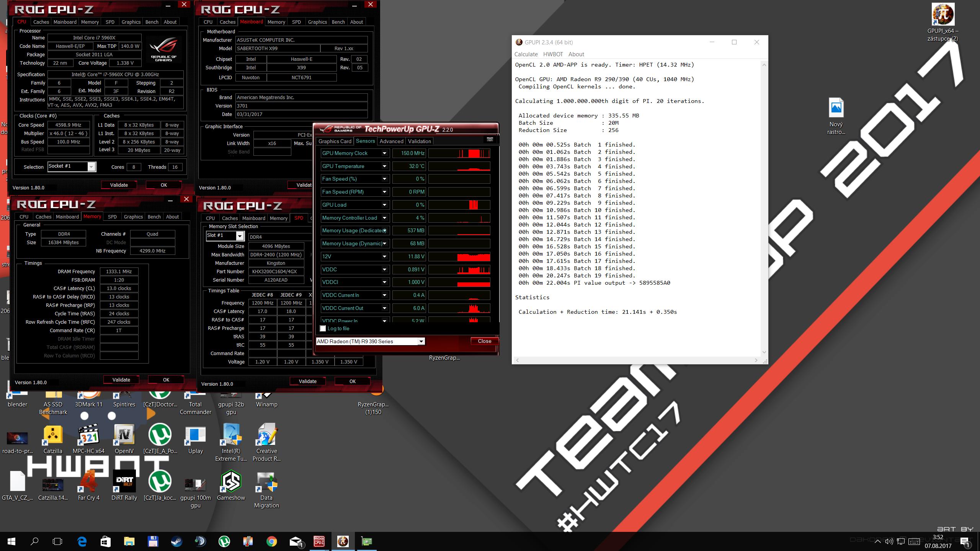The height and width of the screenshot is (551, 980).
Task: Open Slot #1 memory slot dropdown
Action: click(x=225, y=236)
